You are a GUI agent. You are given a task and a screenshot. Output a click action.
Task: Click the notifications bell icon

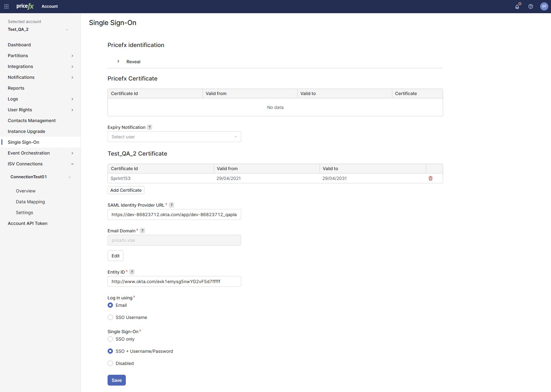click(517, 6)
